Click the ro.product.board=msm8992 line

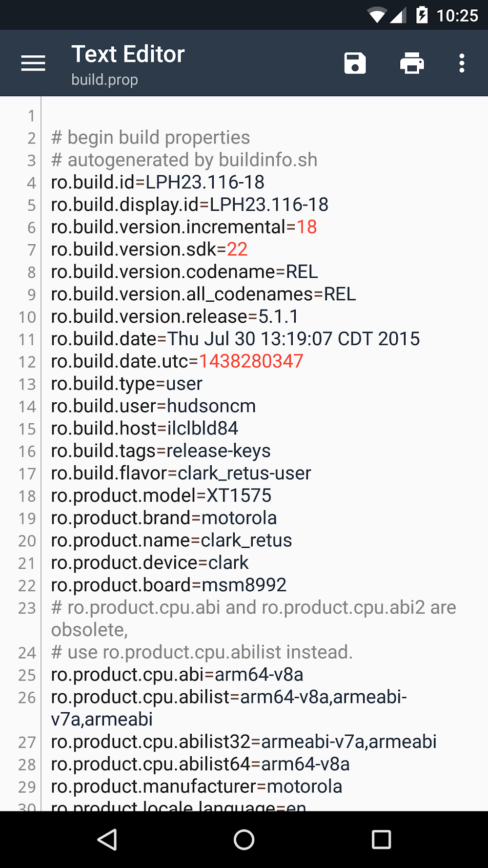pyautogui.click(x=168, y=585)
